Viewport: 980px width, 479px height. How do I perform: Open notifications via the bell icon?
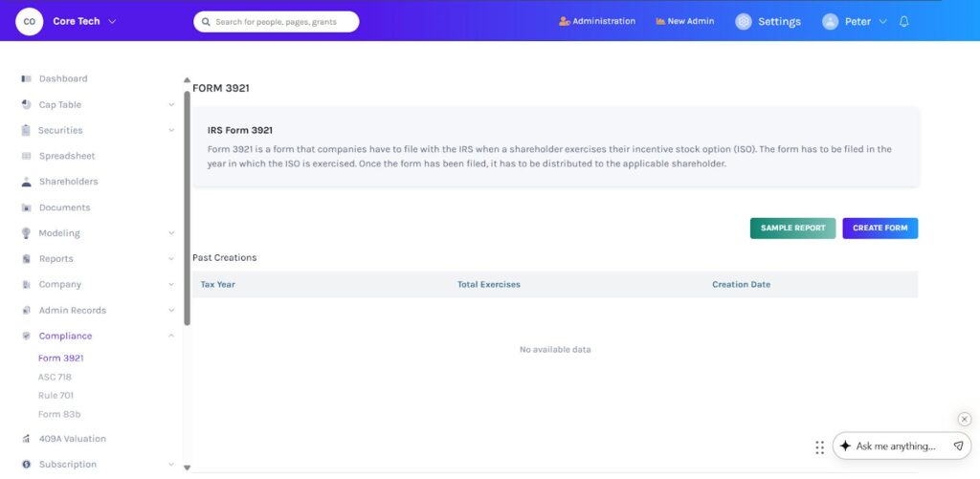coord(903,21)
